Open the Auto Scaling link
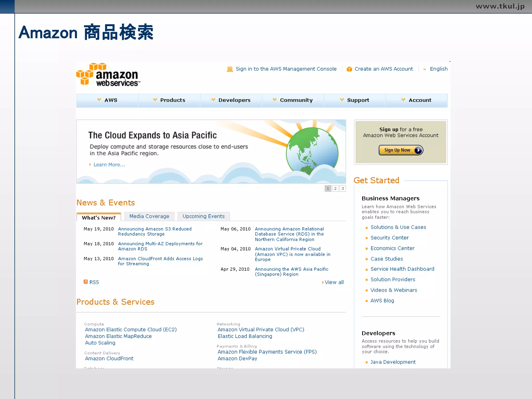 (100, 343)
